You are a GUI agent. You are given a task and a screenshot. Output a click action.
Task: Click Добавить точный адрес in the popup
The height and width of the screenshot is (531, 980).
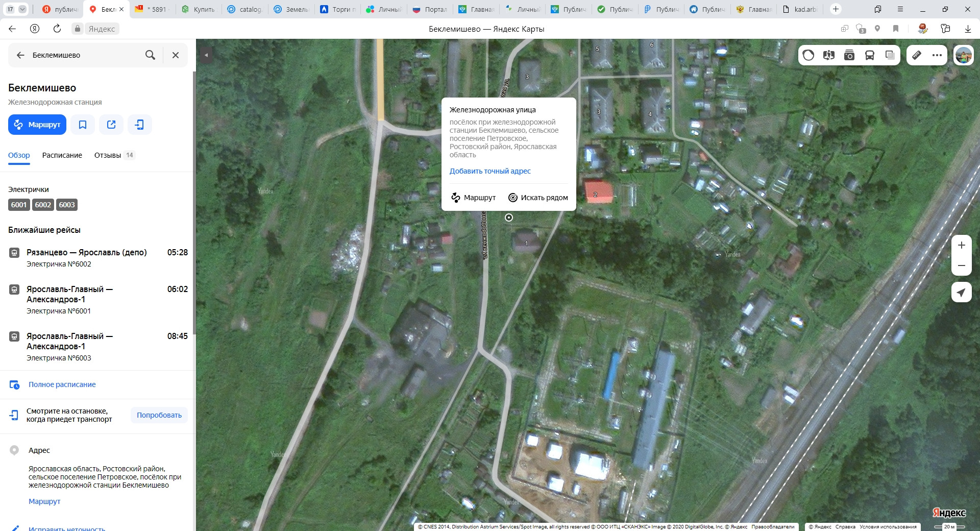[x=490, y=171]
